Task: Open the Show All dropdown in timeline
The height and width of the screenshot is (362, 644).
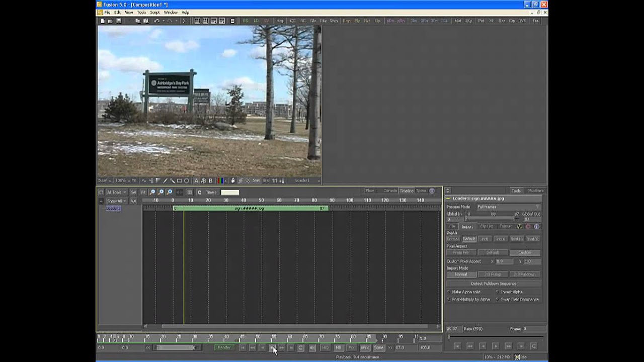Action: tap(116, 201)
